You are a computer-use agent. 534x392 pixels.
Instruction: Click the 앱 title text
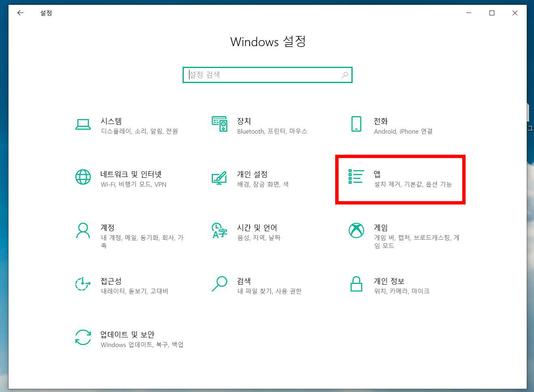377,174
